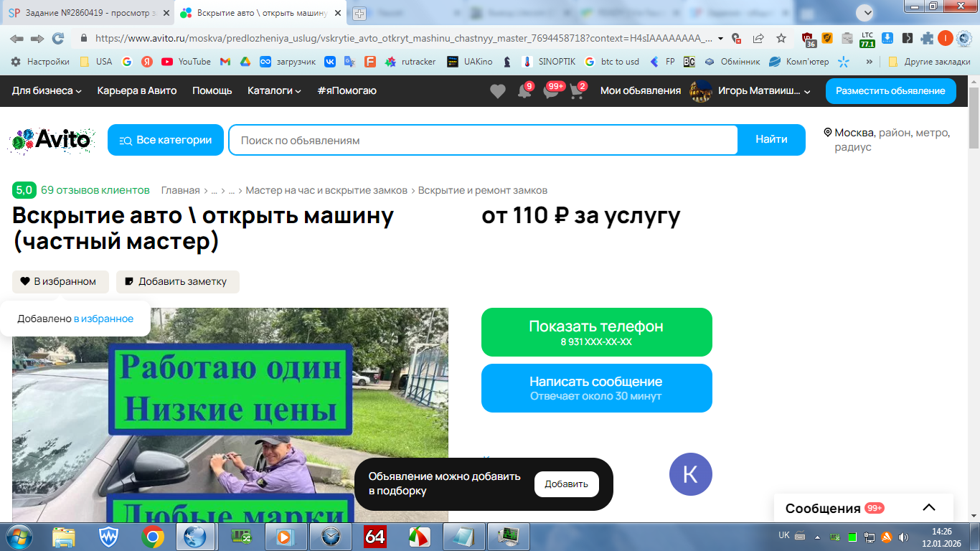Open btc to usd bookmark
This screenshot has width=980, height=551.
coord(612,62)
